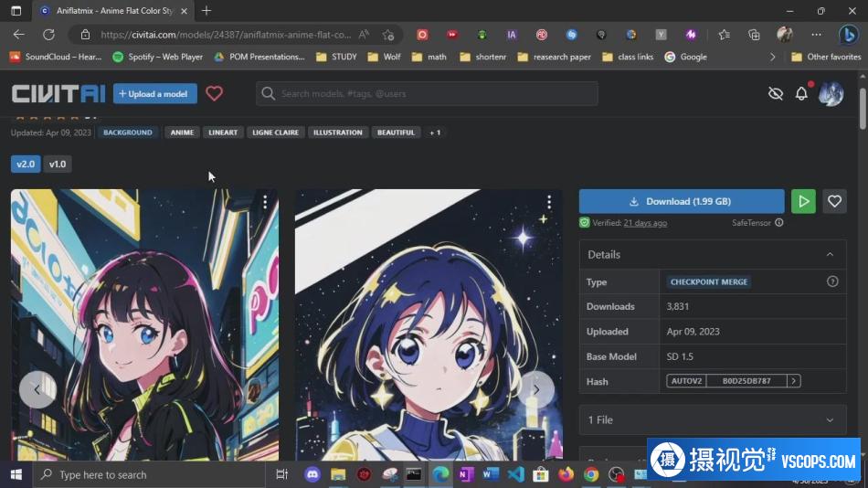
Task: Collapse the Details panel
Action: tap(830, 254)
